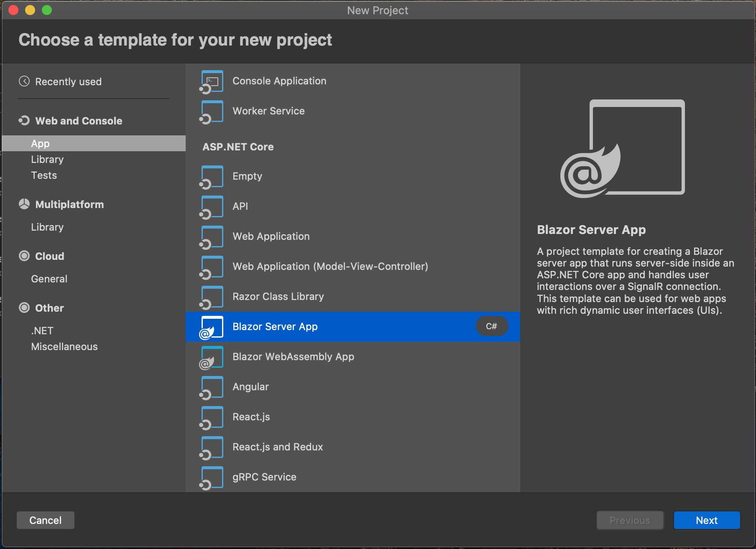Select the Console Application template

[353, 81]
